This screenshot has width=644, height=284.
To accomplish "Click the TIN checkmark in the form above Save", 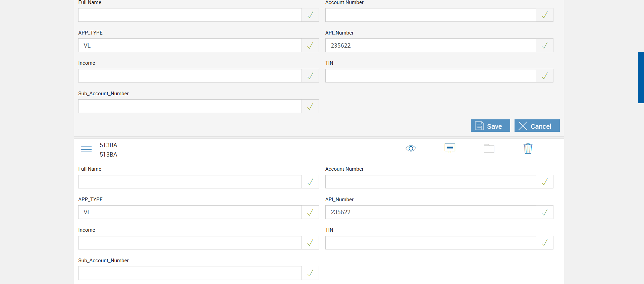I will (544, 76).
